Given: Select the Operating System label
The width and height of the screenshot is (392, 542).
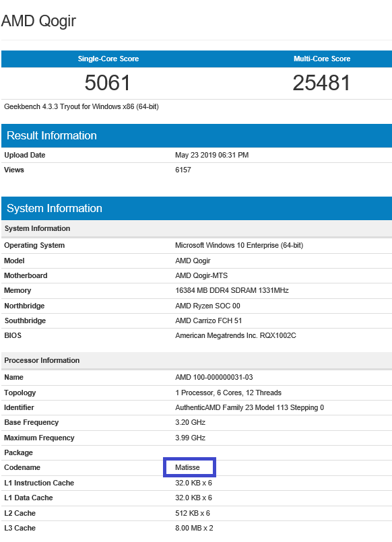Looking at the screenshot, I should tap(34, 246).
